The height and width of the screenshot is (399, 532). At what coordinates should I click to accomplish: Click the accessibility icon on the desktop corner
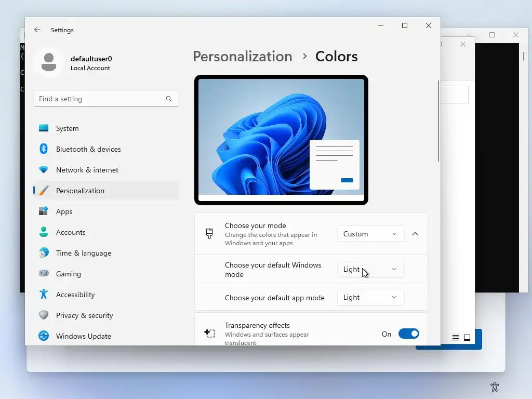(495, 387)
